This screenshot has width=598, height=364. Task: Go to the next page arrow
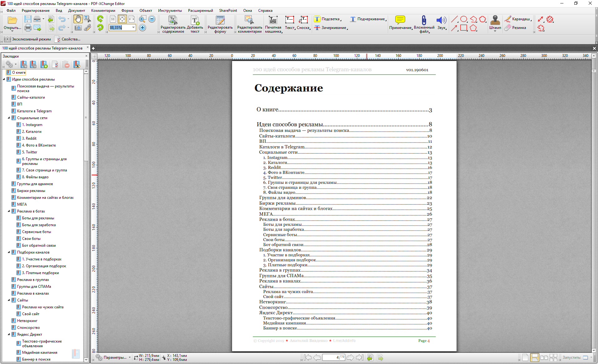(x=350, y=357)
